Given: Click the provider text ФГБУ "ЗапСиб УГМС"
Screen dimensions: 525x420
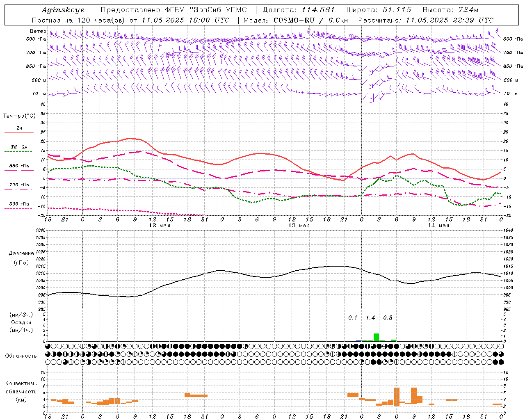Looking at the screenshot, I should 209,10.
